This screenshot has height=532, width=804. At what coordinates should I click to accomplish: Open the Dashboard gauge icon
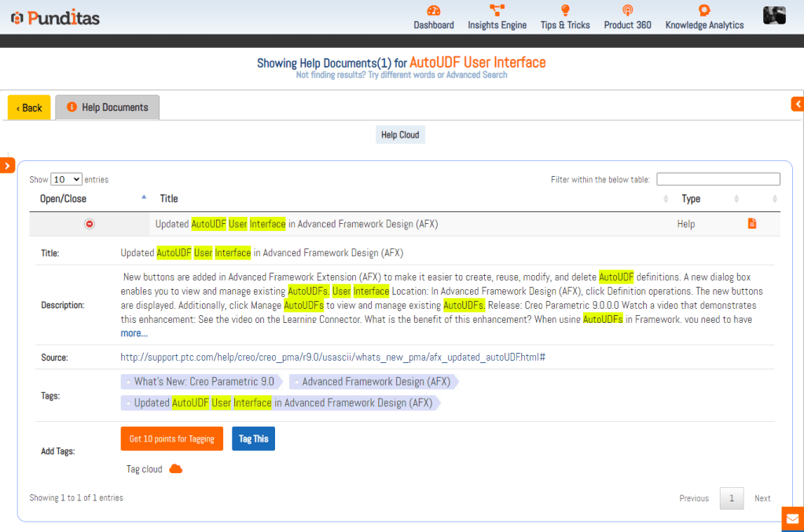tap(434, 10)
